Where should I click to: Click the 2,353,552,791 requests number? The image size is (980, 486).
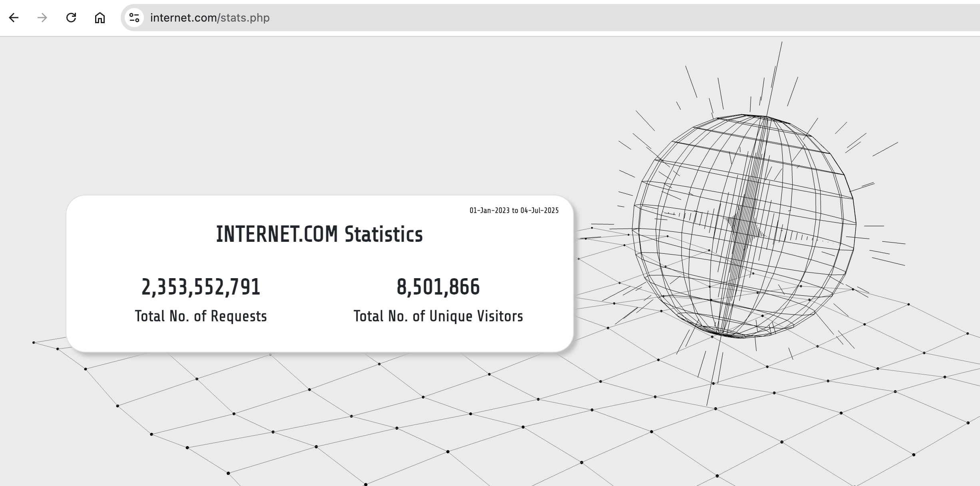pyautogui.click(x=201, y=287)
